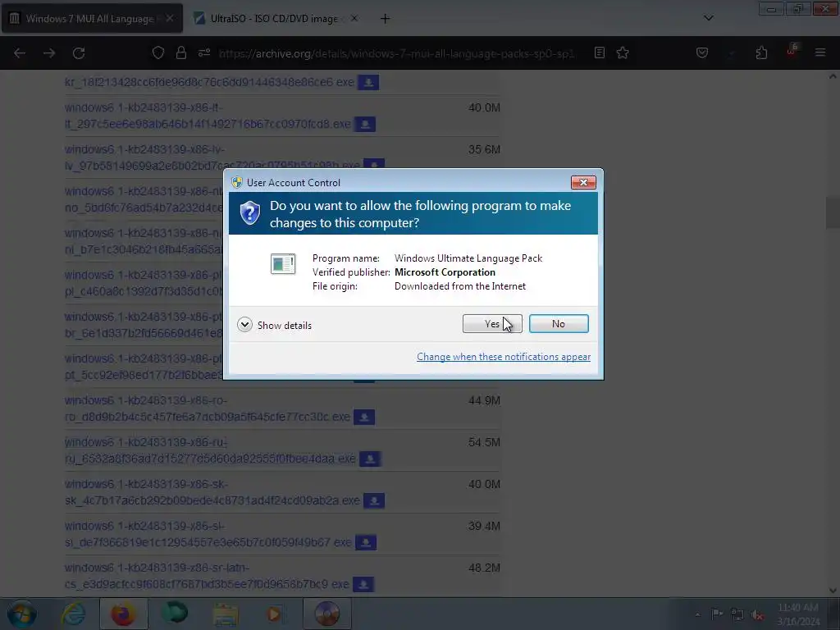Open the uBlock extension icon
This screenshot has height=630, width=840.
792,52
